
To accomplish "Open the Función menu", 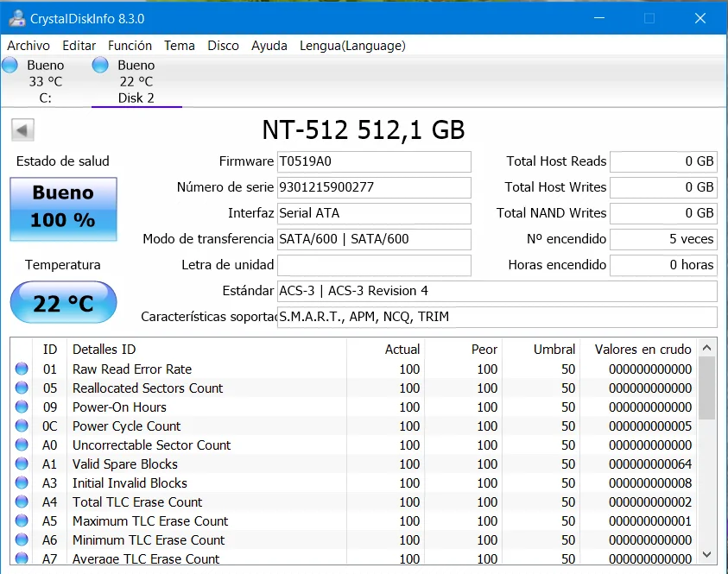I will pos(130,46).
